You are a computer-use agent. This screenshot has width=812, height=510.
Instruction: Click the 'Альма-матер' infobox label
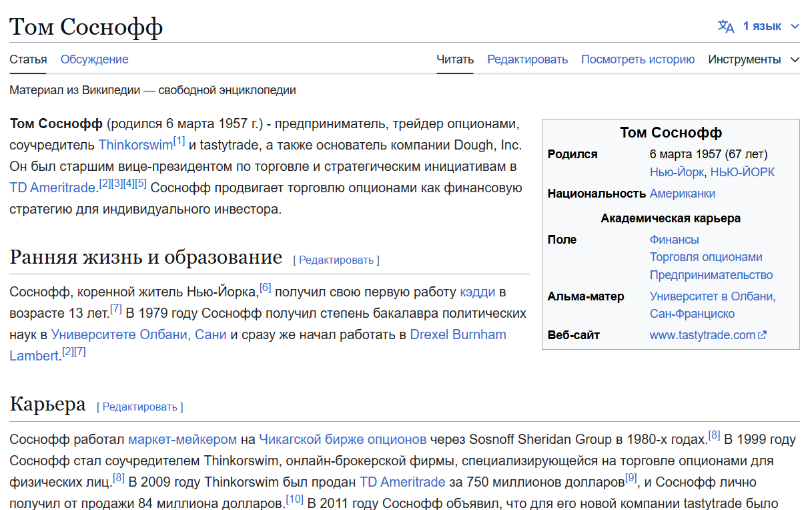click(x=586, y=296)
